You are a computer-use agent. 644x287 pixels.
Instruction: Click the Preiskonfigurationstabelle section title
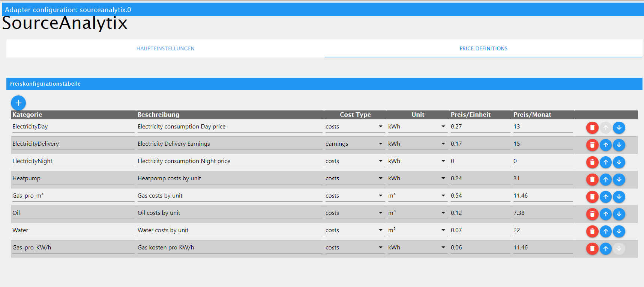pos(45,84)
